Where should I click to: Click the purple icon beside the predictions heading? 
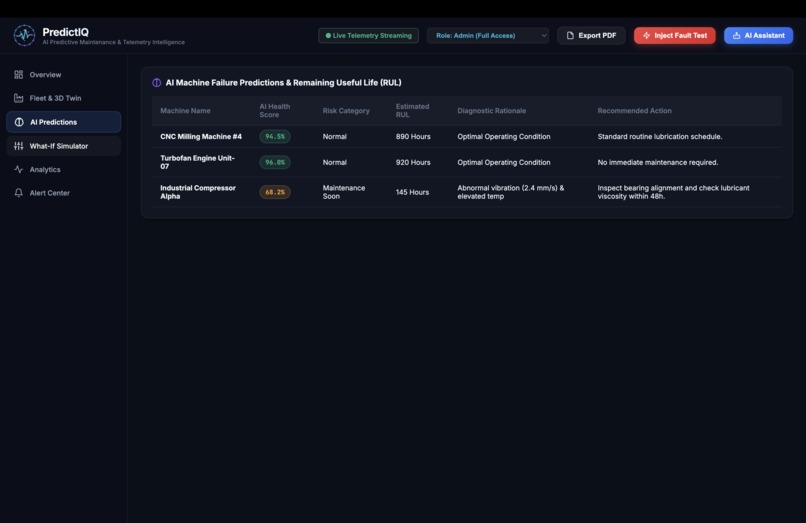pos(156,83)
